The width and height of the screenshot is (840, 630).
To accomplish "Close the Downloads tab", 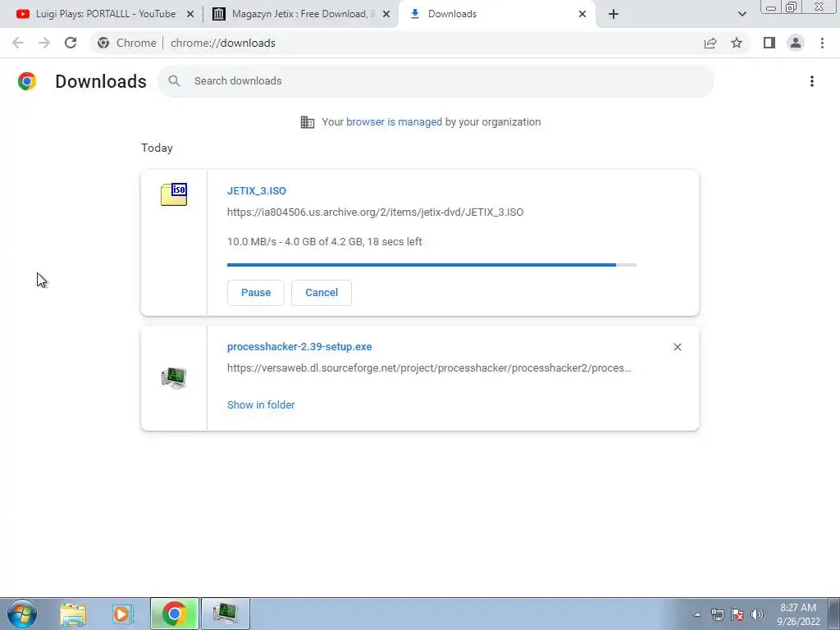I will (x=582, y=14).
